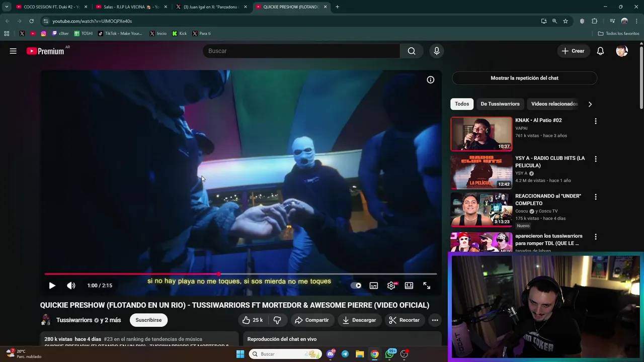The height and width of the screenshot is (362, 644).
Task: Reload the page
Action: pyautogui.click(x=31, y=21)
